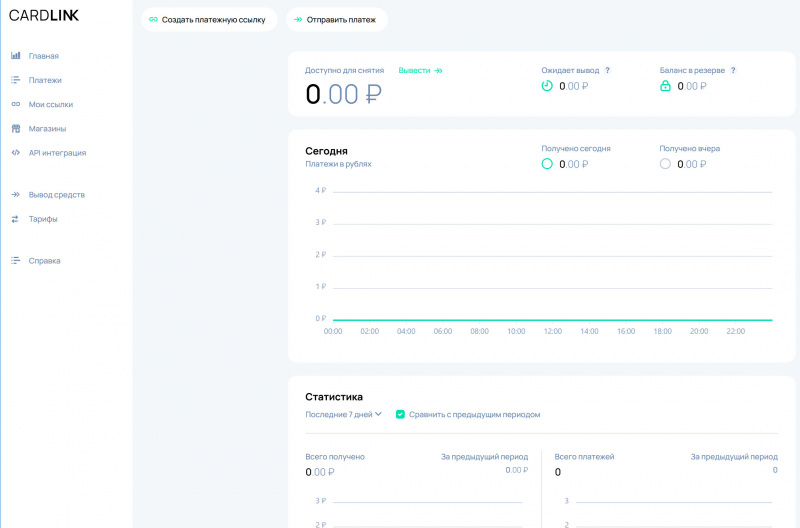Click the CARDLINK logo

coord(44,15)
